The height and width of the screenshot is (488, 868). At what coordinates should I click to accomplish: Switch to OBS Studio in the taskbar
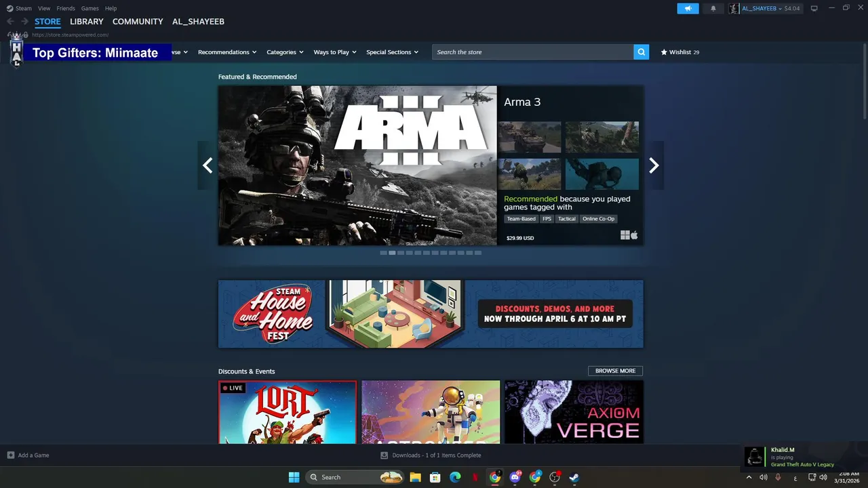pyautogui.click(x=555, y=477)
